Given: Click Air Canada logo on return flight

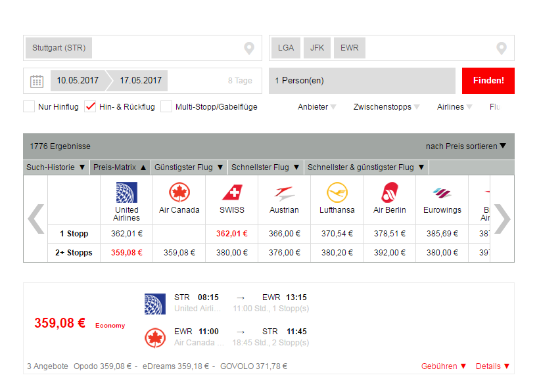Looking at the screenshot, I should pos(155,338).
